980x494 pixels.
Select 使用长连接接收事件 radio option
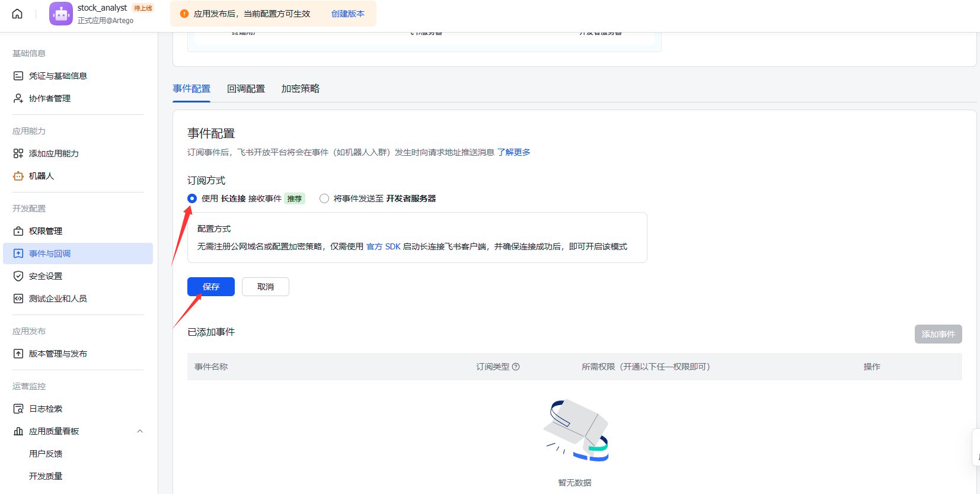192,198
